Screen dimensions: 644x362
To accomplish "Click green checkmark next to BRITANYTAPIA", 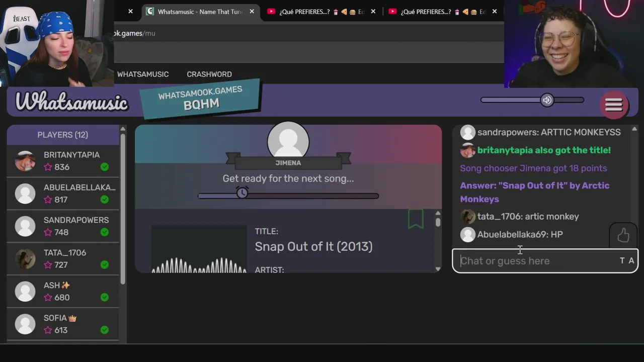I will pyautogui.click(x=105, y=167).
